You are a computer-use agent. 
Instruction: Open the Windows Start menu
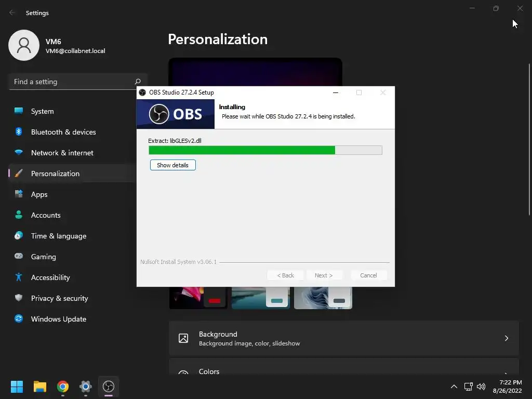[x=17, y=387]
